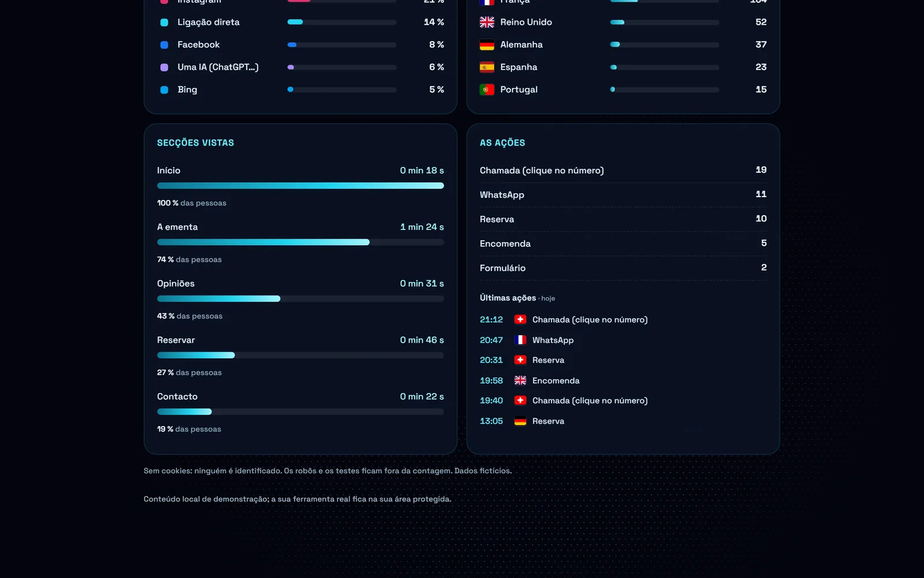
Task: Click the United Kingdom flag icon beside Reino Unido
Action: pyautogui.click(x=487, y=22)
